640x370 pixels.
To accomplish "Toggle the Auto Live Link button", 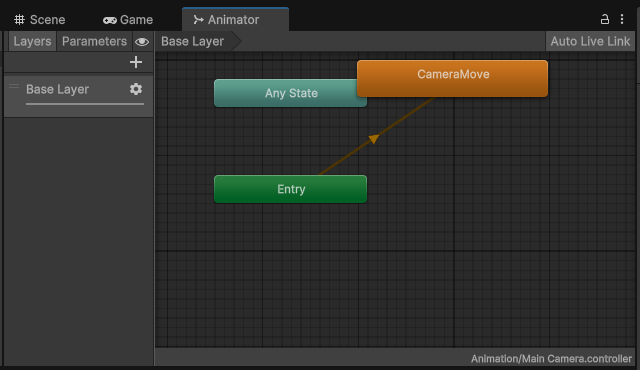I will pyautogui.click(x=590, y=42).
